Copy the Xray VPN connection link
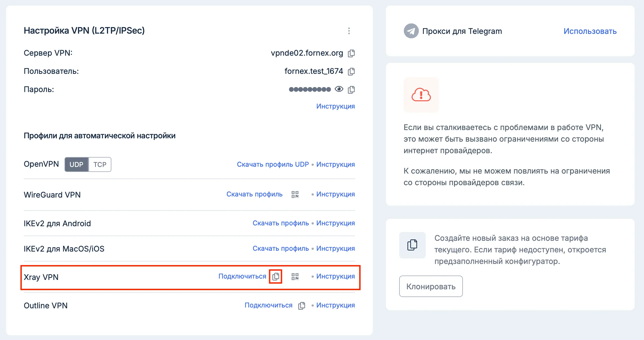Image resolution: width=644 pixels, height=340 pixels. [276, 276]
